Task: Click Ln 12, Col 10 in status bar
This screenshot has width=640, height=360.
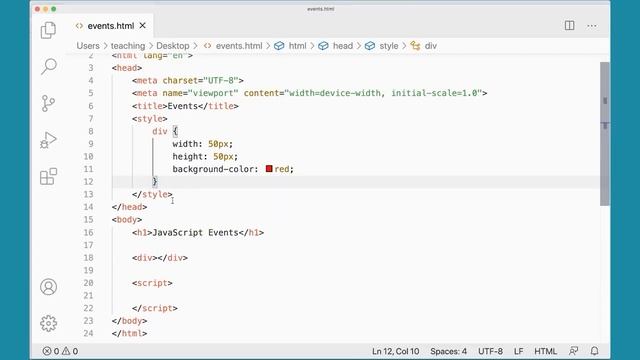Action: point(395,351)
